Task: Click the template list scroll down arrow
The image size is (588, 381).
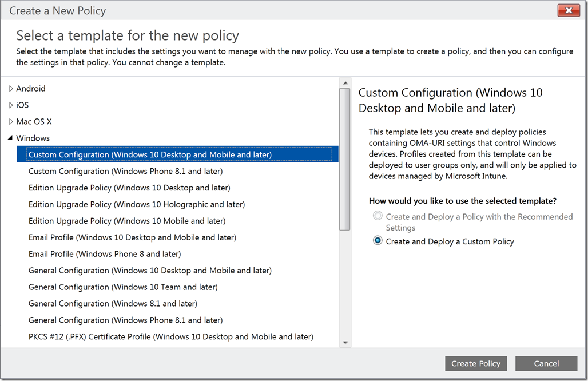Action: (345, 342)
